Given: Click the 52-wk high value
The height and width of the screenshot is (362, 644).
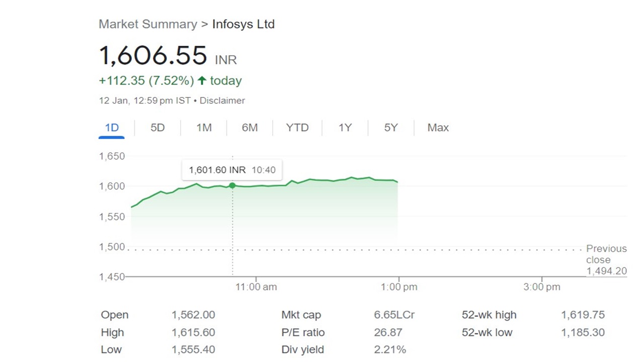Looking at the screenshot, I should (583, 315).
